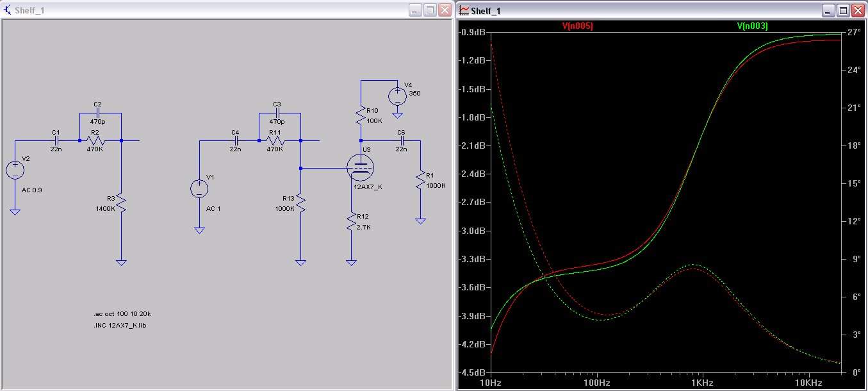The image size is (868, 391).
Task: Select cathode resistor R12 2.7K
Action: point(351,222)
